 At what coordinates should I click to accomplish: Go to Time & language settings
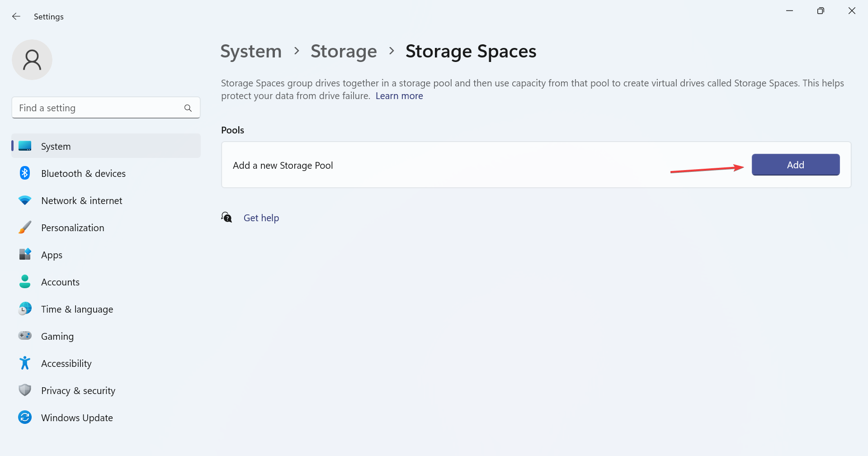(77, 309)
